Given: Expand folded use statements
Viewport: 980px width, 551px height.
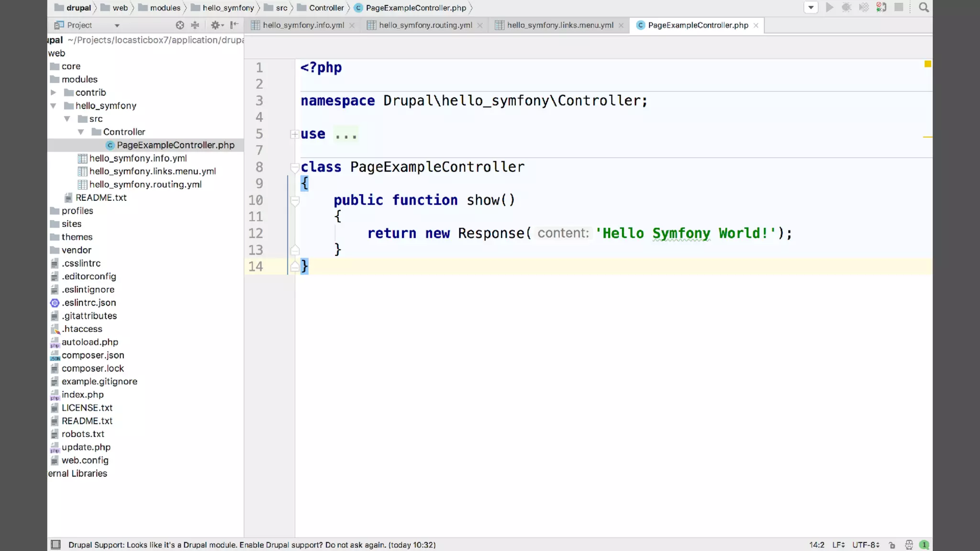Looking at the screenshot, I should click(x=295, y=134).
